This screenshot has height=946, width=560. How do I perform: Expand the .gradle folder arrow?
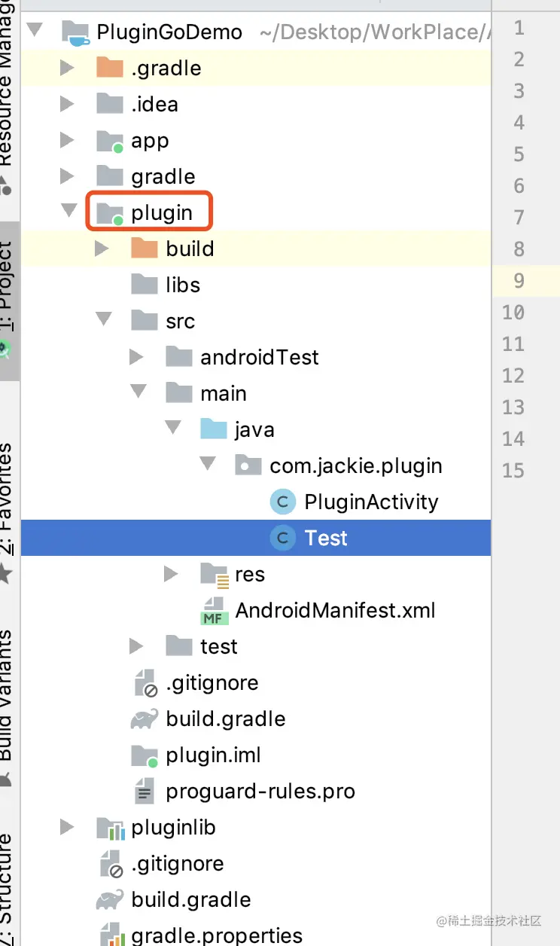coord(67,68)
